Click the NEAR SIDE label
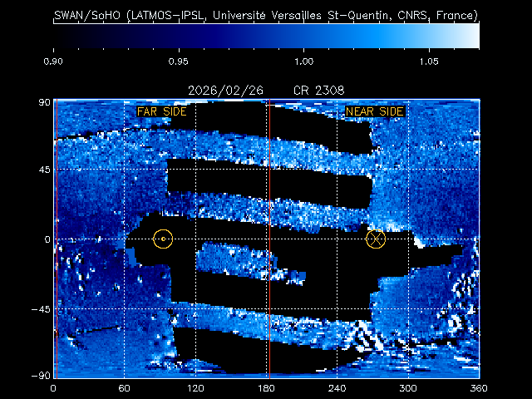 [375, 111]
